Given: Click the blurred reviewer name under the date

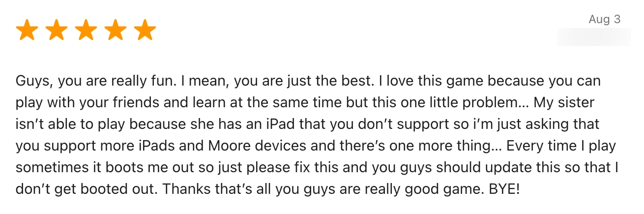Looking at the screenshot, I should (x=594, y=37).
